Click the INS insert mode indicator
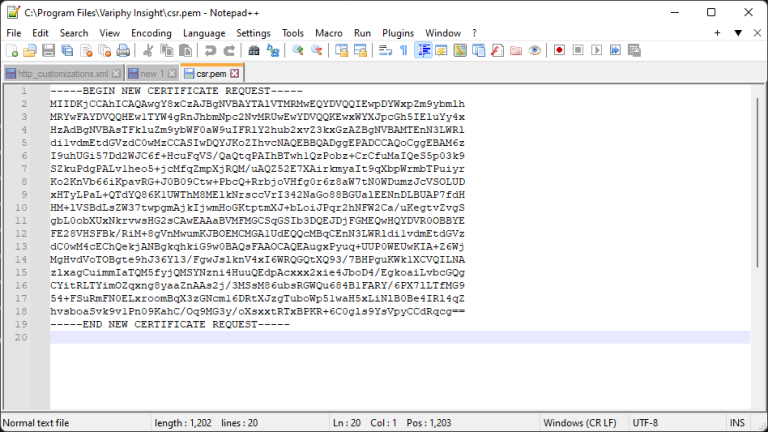The height and width of the screenshot is (432, 768). [x=738, y=423]
